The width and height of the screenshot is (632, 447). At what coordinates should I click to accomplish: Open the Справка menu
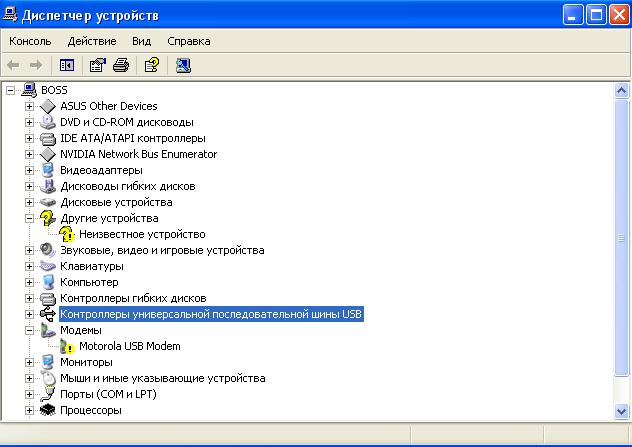pos(189,41)
